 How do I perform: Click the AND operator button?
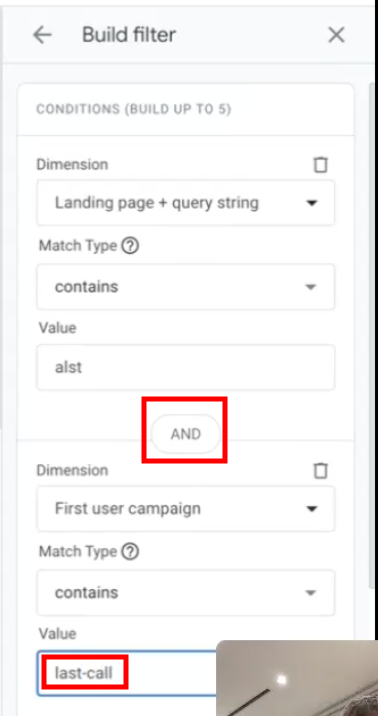pos(186,434)
